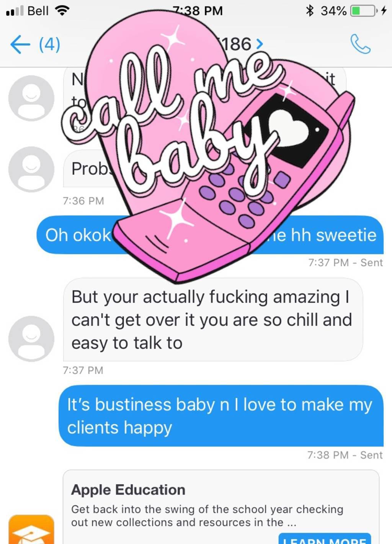Open the unread count (4) label

(x=50, y=44)
